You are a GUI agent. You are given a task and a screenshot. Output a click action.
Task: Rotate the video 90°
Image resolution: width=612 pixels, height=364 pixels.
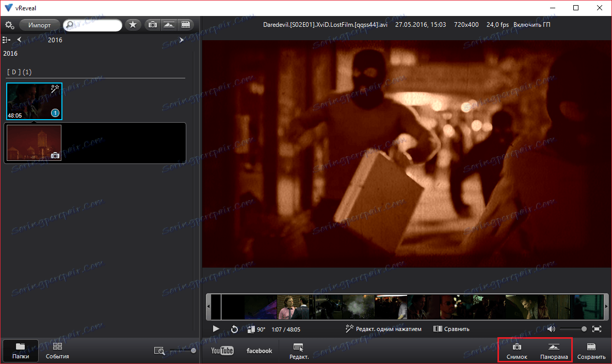click(x=256, y=329)
